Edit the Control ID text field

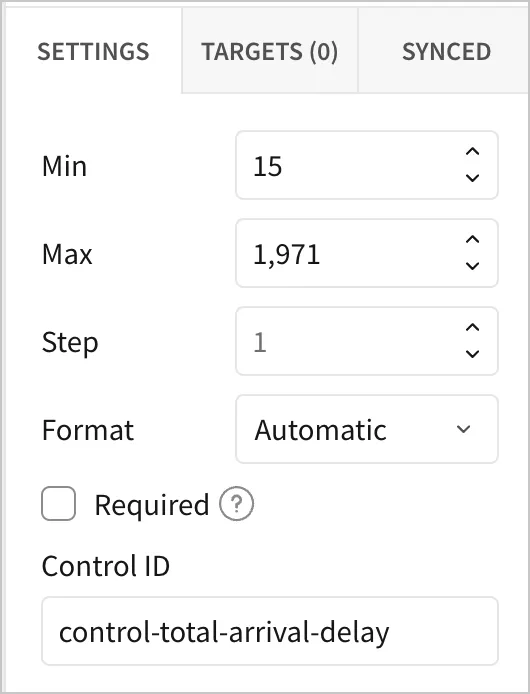[x=270, y=631]
